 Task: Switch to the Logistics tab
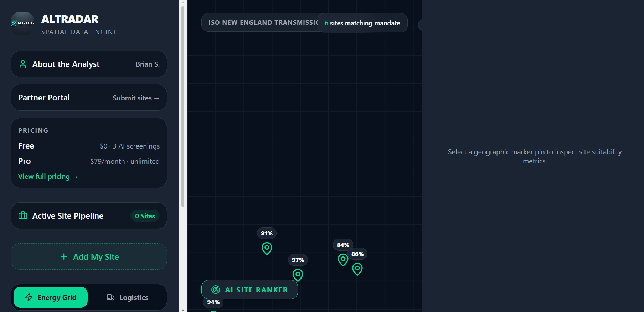127,297
